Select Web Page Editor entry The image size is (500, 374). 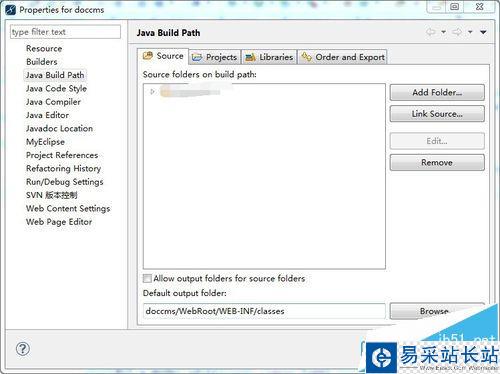click(59, 222)
